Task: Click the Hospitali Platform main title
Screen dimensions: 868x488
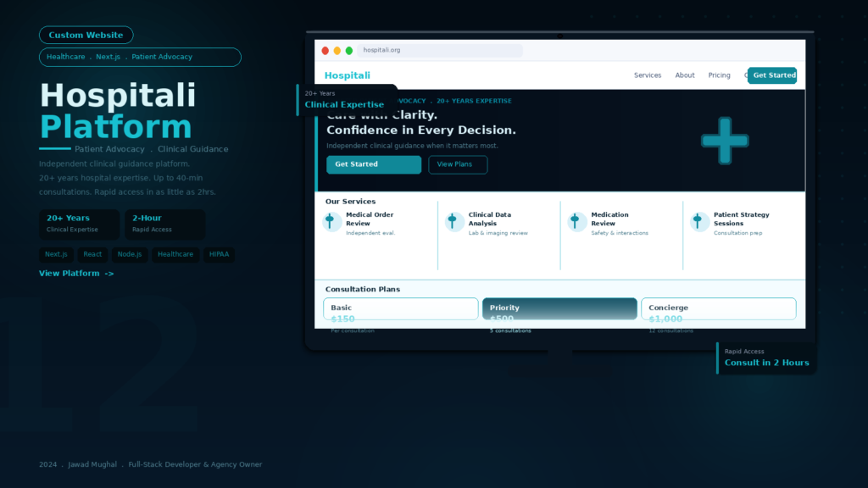Action: pos(118,111)
